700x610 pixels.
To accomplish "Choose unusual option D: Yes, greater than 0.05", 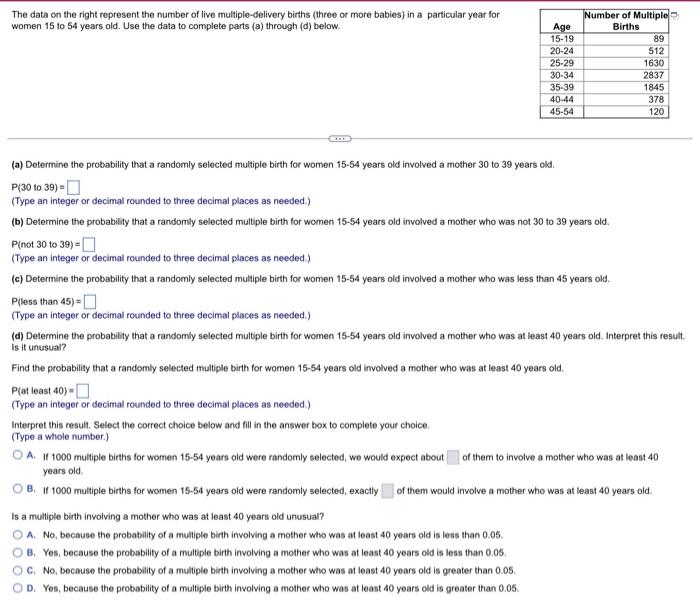I will pyautogui.click(x=18, y=588).
